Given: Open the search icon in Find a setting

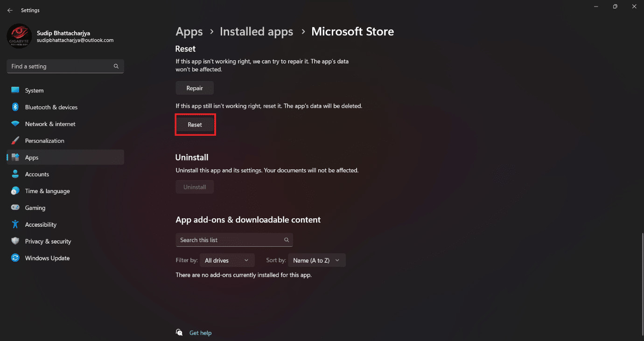Looking at the screenshot, I should 116,66.
